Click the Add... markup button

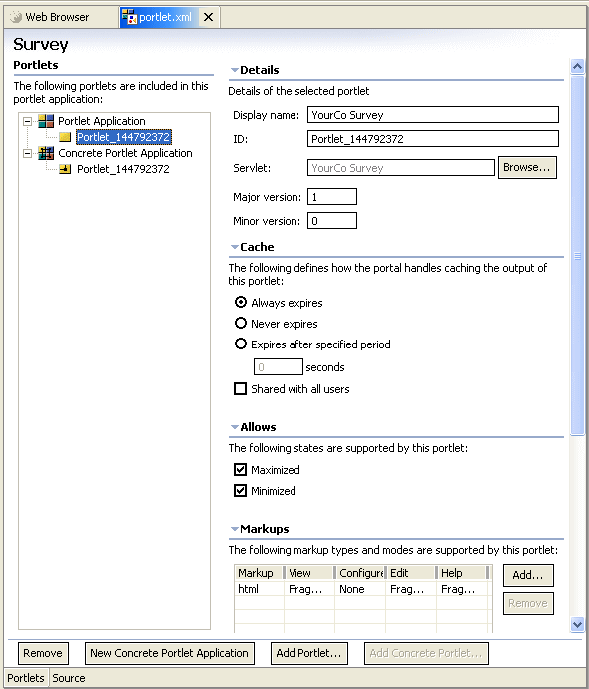coord(528,575)
